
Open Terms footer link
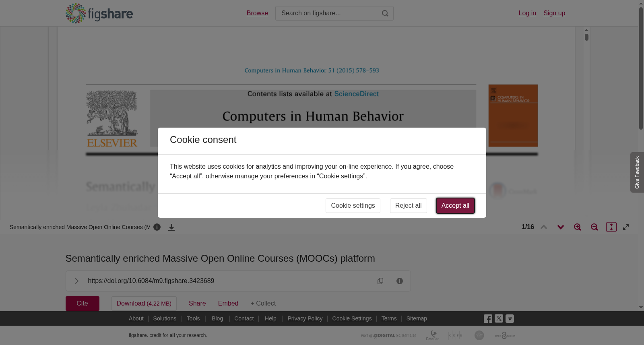click(x=389, y=318)
